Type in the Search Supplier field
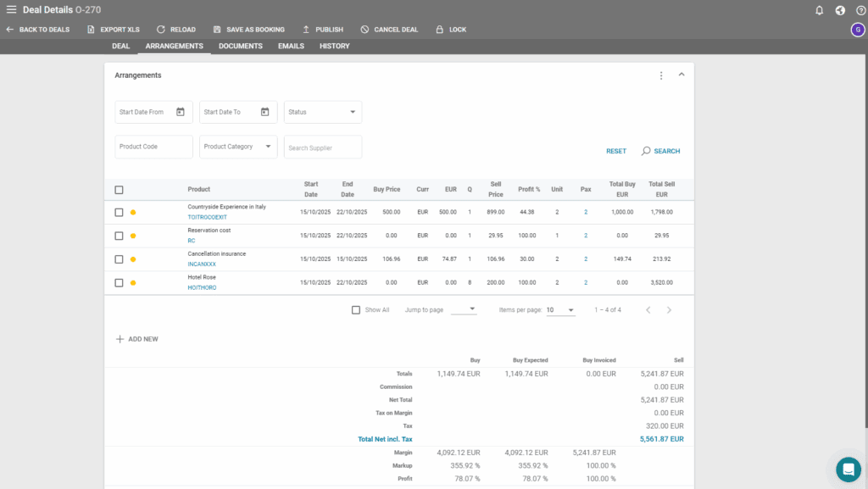 point(323,147)
